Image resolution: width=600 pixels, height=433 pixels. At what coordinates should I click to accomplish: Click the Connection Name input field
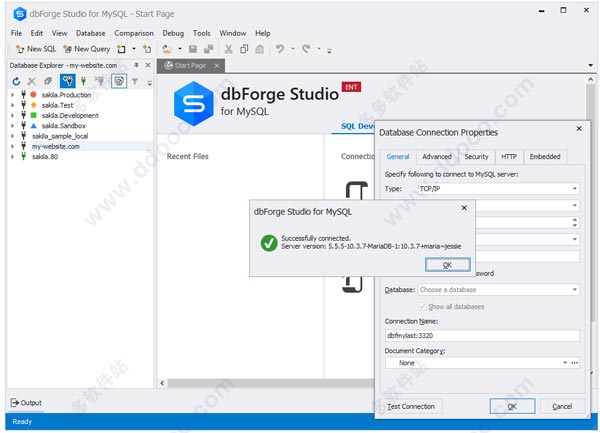point(482,335)
